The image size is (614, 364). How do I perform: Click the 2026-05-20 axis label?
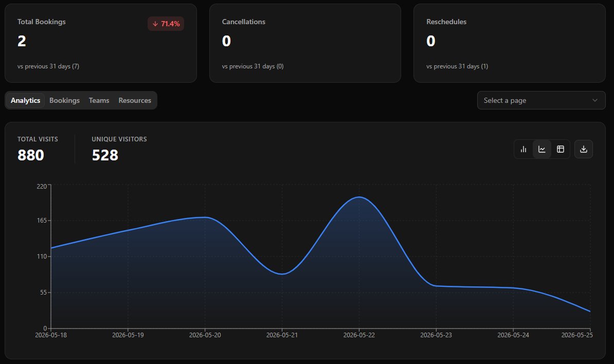(x=205, y=335)
